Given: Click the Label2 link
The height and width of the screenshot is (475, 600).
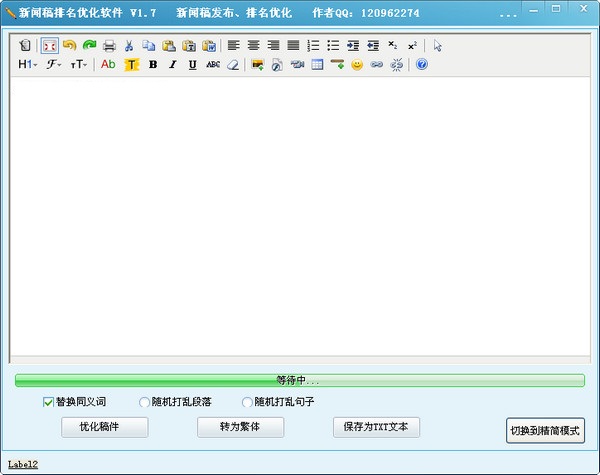Looking at the screenshot, I should tap(23, 465).
